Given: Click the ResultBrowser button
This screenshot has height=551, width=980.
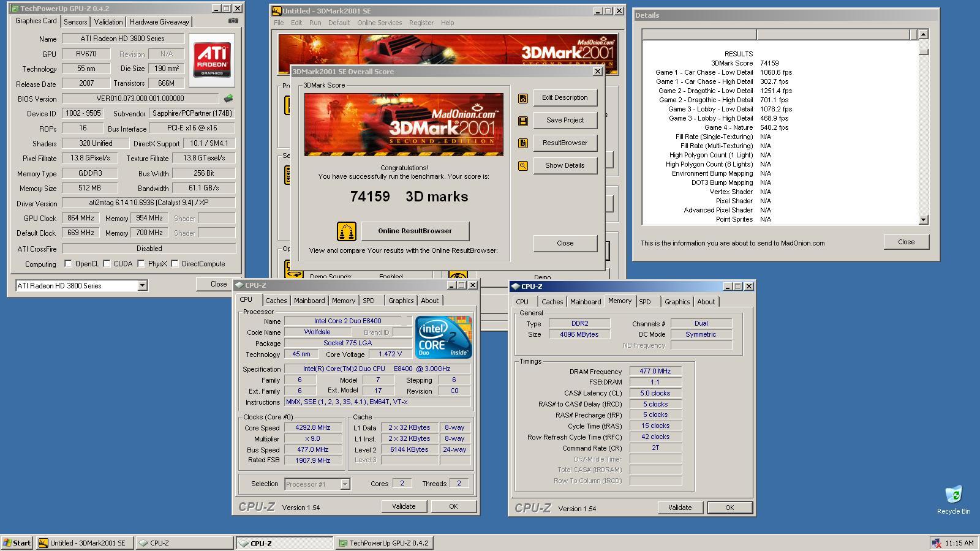Looking at the screenshot, I should click(x=565, y=143).
